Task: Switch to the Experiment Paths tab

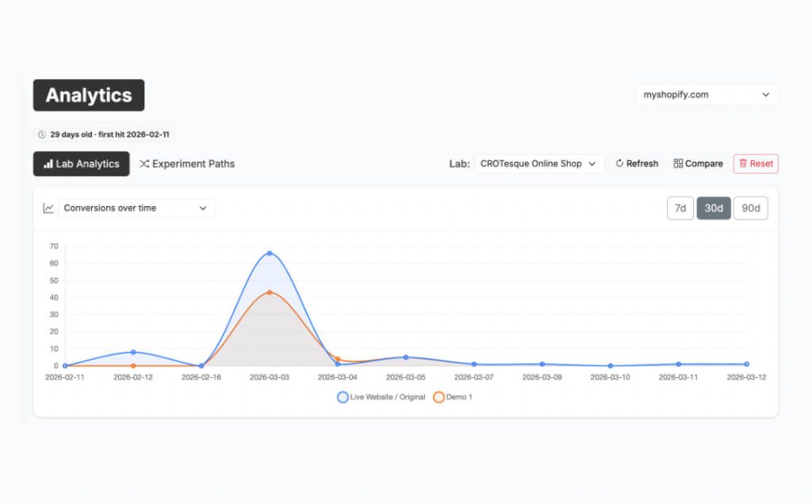Action: tap(187, 164)
